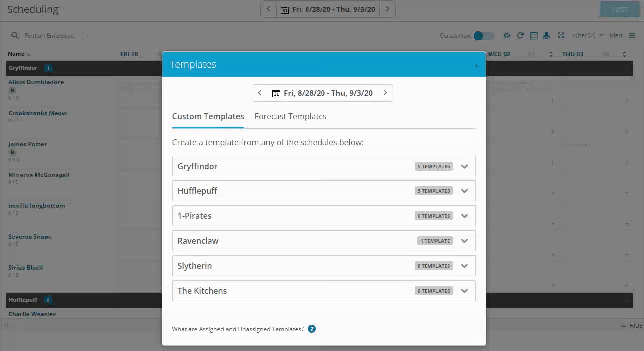
Task: Click the print schedule icon
Action: [546, 35]
